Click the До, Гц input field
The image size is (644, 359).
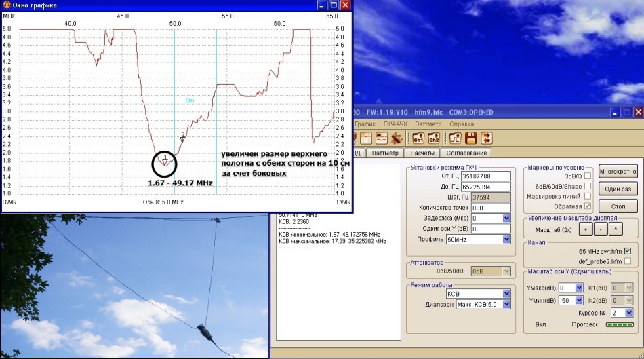(x=486, y=187)
